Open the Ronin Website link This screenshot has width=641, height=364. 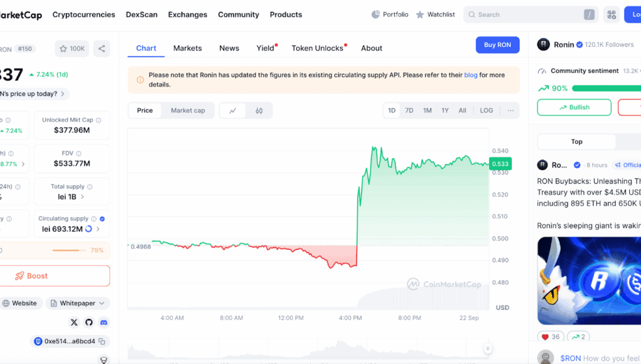tap(21, 303)
